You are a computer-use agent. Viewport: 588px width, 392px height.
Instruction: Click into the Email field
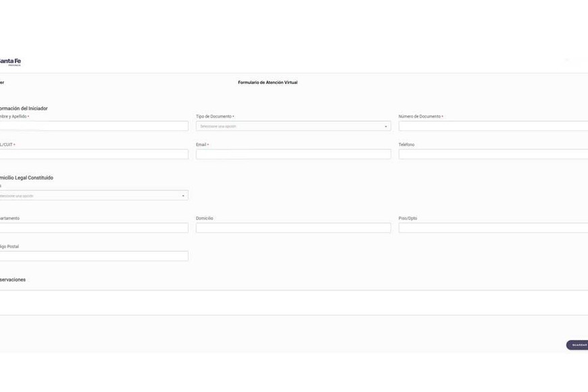click(293, 154)
